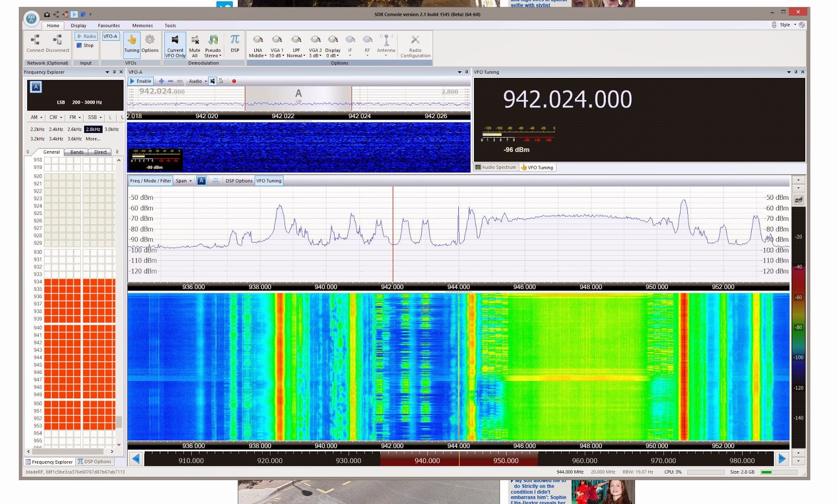Click the blue A icon on spectrum toolbar
The height and width of the screenshot is (504, 837).
click(x=201, y=181)
